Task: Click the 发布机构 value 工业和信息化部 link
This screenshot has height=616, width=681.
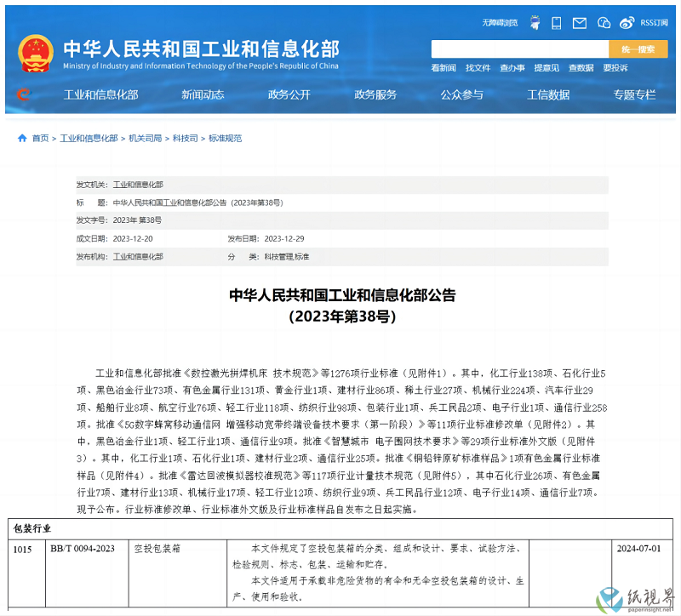Action: coord(138,257)
